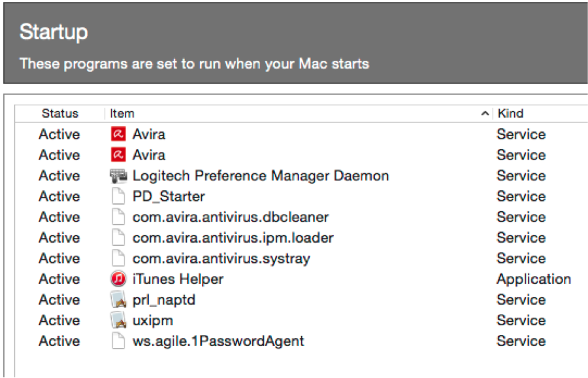Click the PD_Starter document icon

(118, 196)
